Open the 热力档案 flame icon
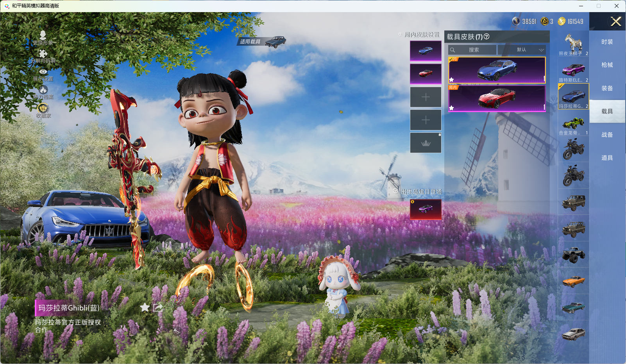Image resolution: width=626 pixels, height=364 pixels. (43, 93)
